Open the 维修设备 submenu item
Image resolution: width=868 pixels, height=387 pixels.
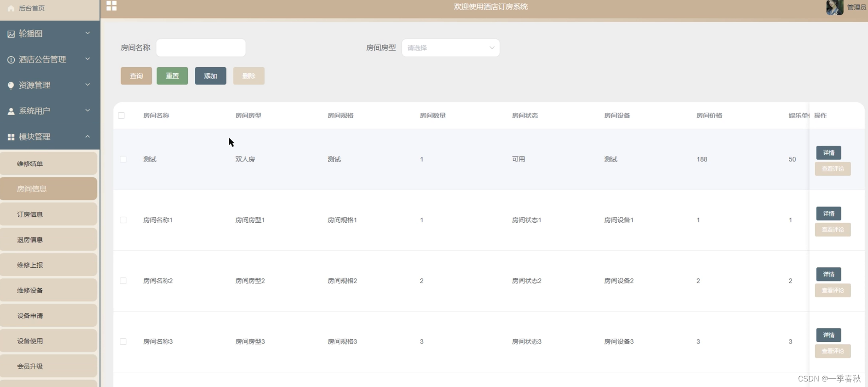point(48,290)
